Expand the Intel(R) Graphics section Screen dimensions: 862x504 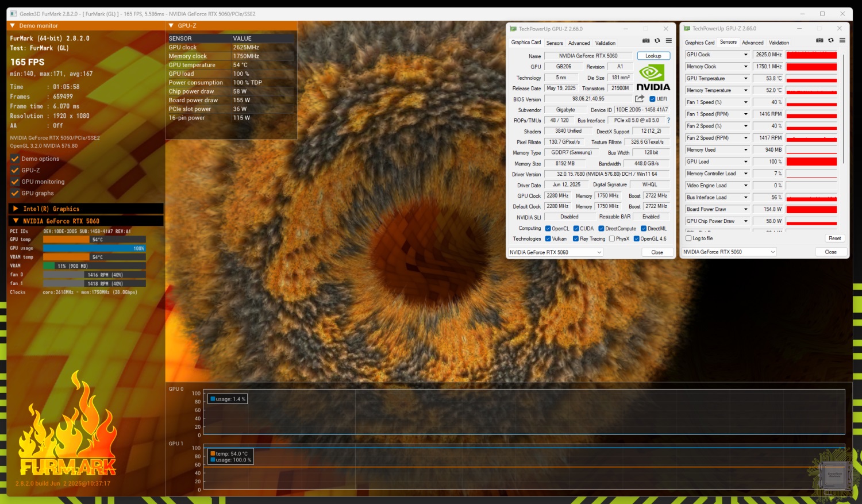(15, 209)
